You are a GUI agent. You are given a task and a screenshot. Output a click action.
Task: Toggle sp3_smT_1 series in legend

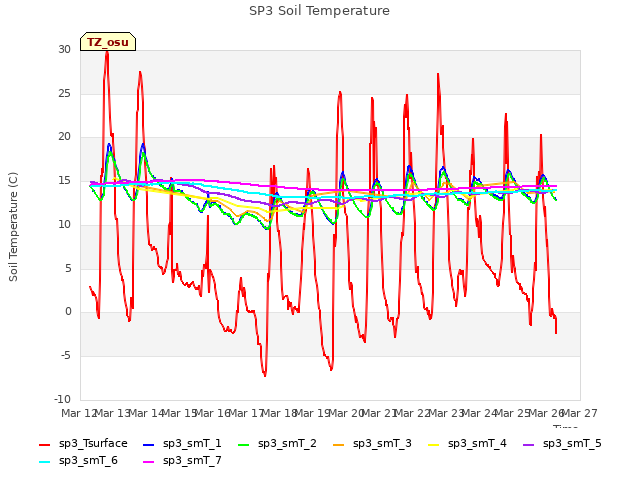pyautogui.click(x=182, y=444)
